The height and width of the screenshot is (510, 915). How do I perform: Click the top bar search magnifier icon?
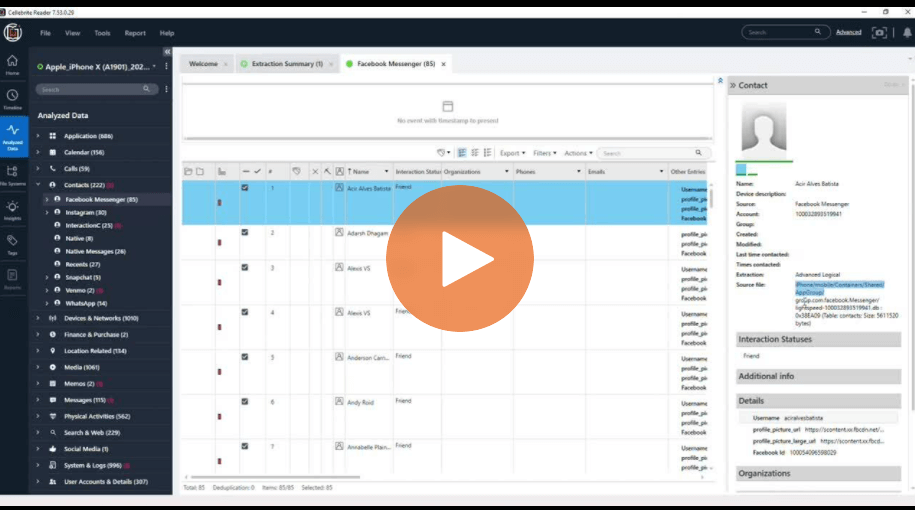(818, 32)
